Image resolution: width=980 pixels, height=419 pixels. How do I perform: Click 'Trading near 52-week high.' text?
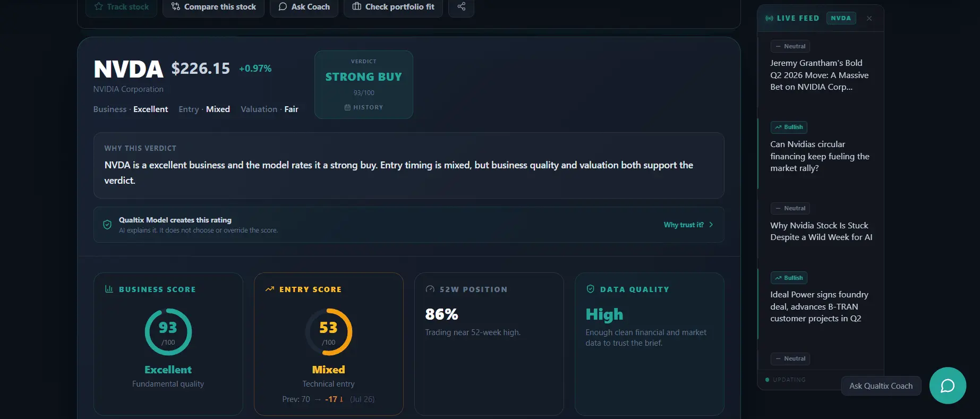pyautogui.click(x=473, y=332)
